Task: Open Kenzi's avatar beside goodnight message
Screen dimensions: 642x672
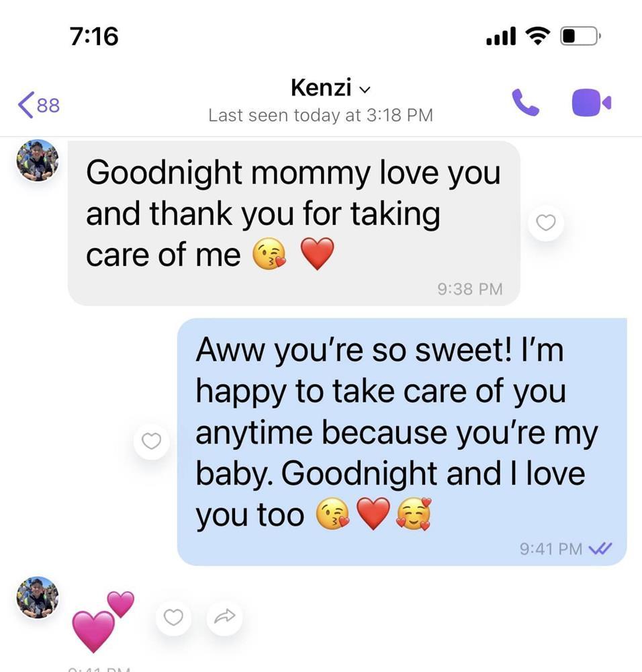Action: pyautogui.click(x=38, y=161)
